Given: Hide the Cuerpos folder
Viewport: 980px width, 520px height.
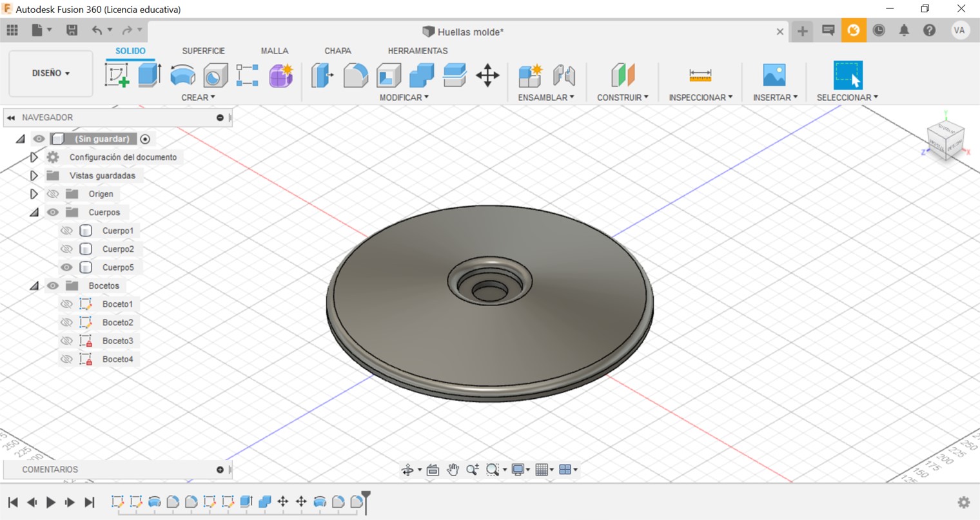Looking at the screenshot, I should [53, 212].
